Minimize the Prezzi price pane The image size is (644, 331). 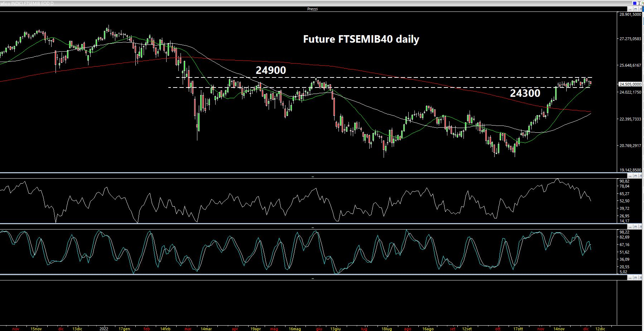pyautogui.click(x=630, y=9)
